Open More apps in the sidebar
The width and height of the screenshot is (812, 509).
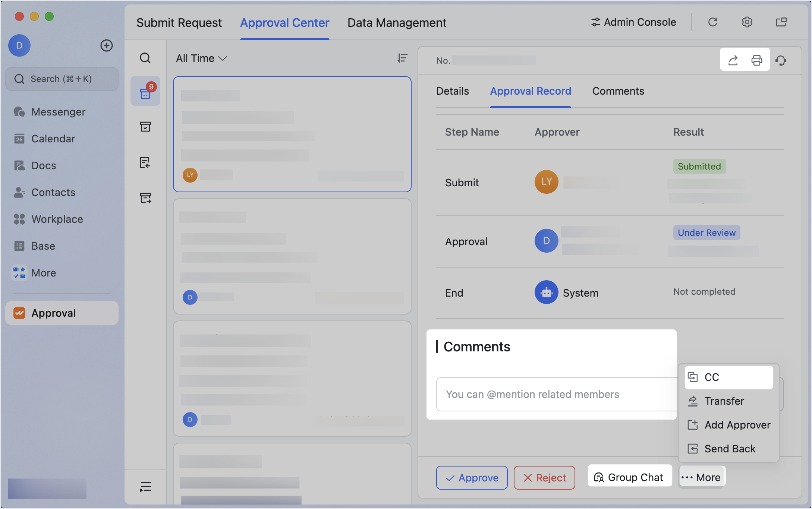point(62,273)
